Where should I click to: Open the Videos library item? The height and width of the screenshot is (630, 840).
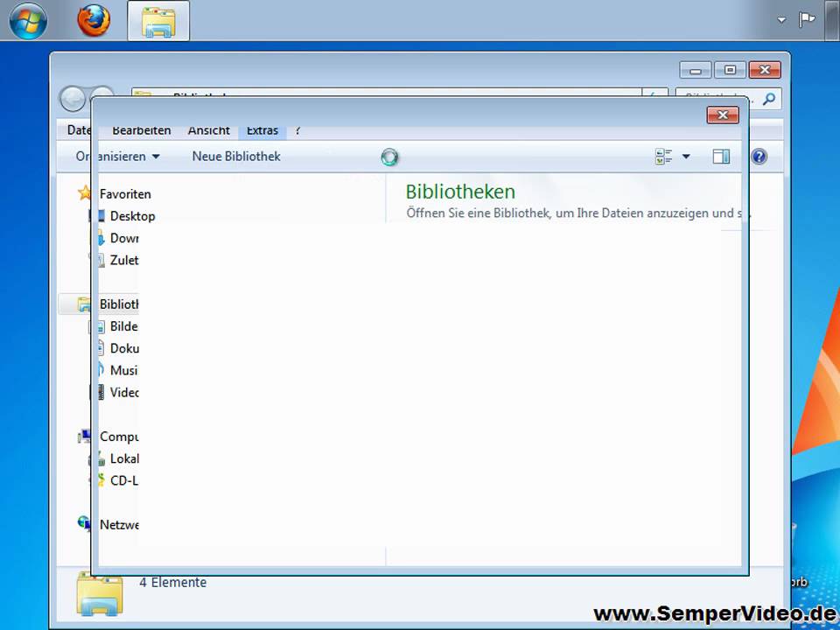pos(123,392)
